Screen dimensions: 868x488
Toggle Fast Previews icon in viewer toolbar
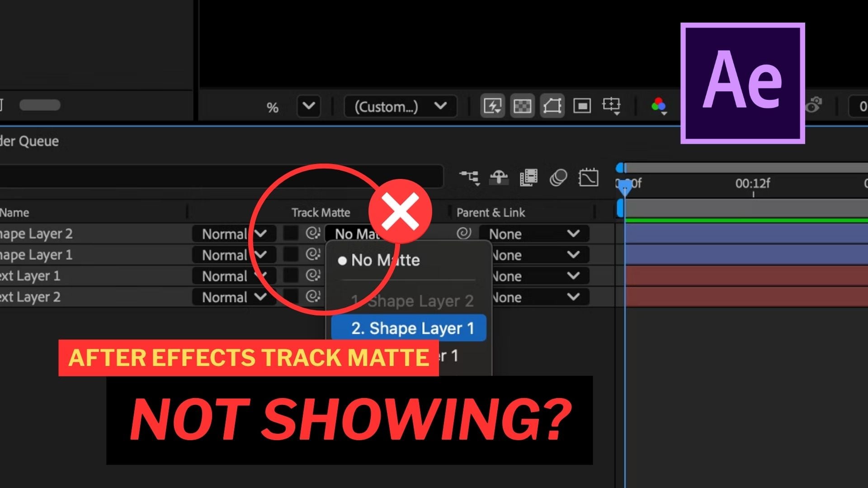click(492, 106)
